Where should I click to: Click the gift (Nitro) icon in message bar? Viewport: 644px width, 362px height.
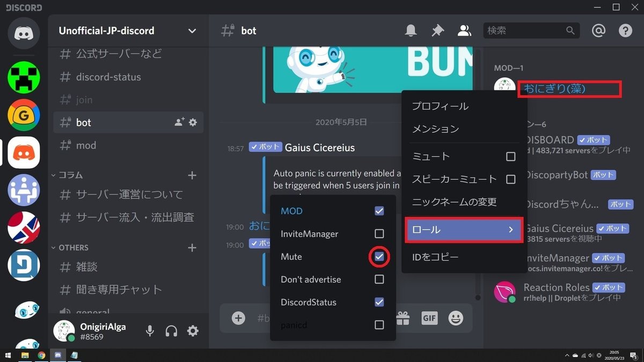click(403, 318)
